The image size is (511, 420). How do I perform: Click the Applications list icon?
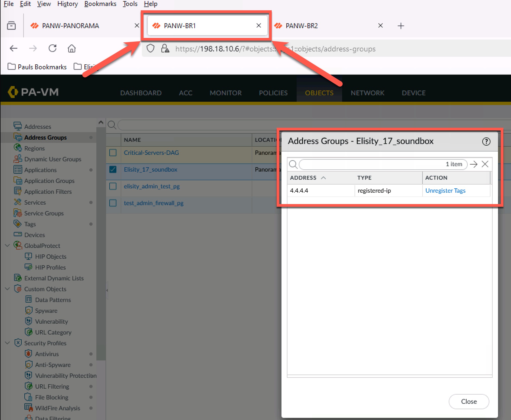click(18, 169)
